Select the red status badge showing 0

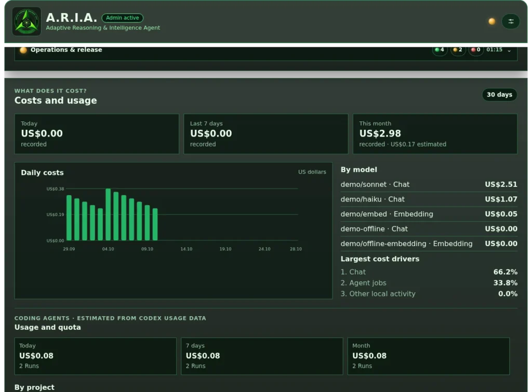tap(476, 50)
